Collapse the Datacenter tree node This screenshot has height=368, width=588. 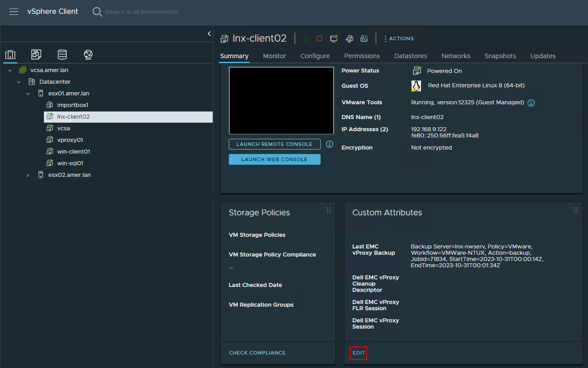point(19,82)
